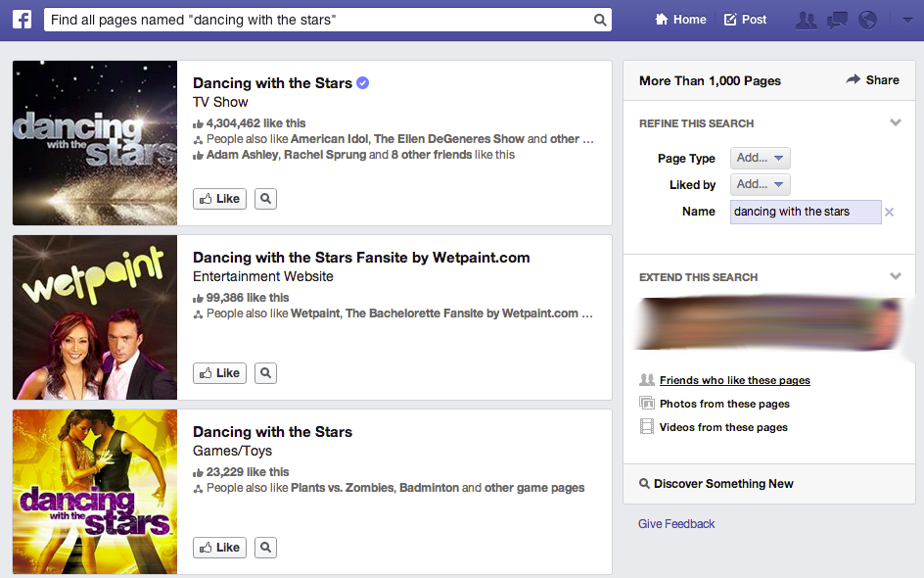Like the Wetpaint.com Fansite page
924x578 pixels.
click(x=220, y=373)
